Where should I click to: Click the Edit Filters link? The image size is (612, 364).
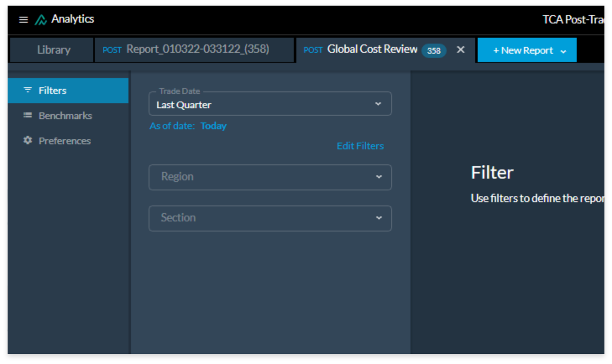pos(360,146)
